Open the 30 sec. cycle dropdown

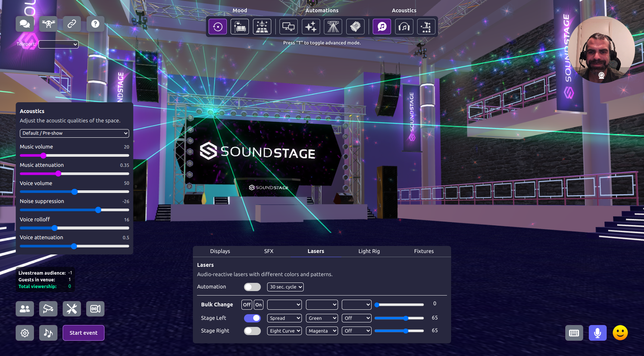[285, 287]
